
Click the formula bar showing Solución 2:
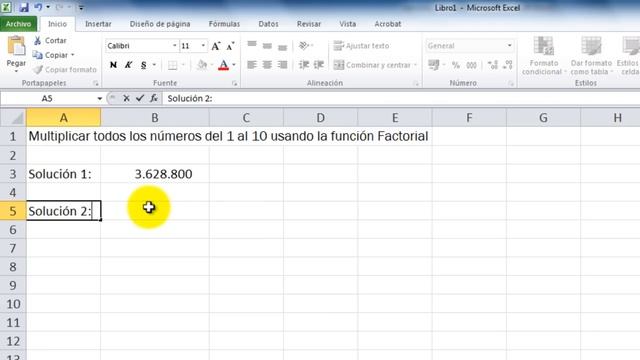tap(402, 98)
